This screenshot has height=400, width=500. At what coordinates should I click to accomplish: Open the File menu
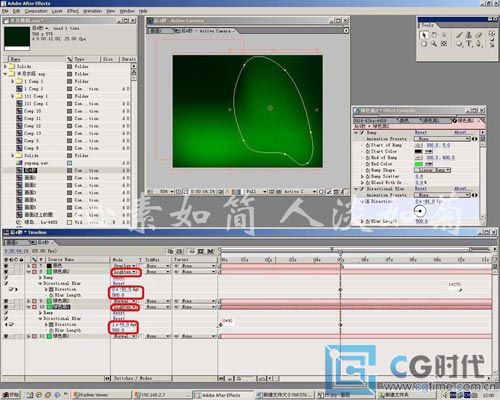[x=5, y=11]
